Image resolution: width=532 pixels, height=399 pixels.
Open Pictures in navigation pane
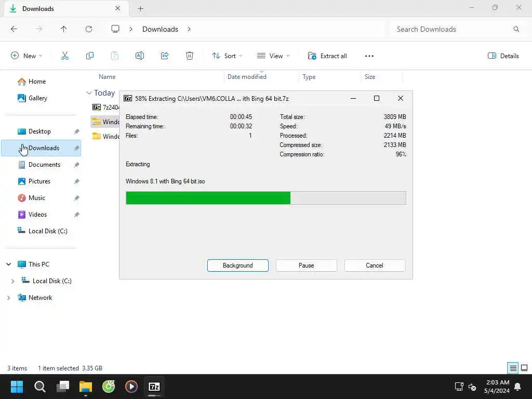pos(41,181)
